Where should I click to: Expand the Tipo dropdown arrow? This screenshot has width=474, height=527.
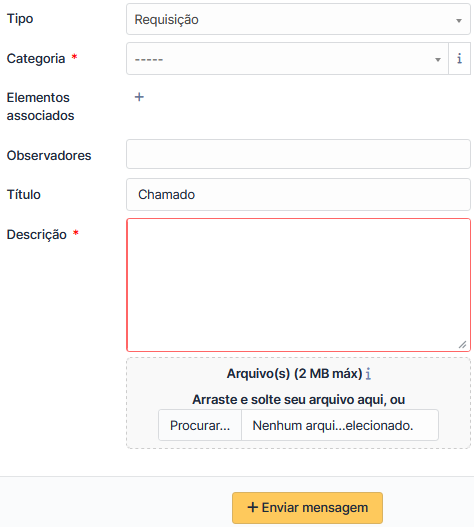click(459, 21)
